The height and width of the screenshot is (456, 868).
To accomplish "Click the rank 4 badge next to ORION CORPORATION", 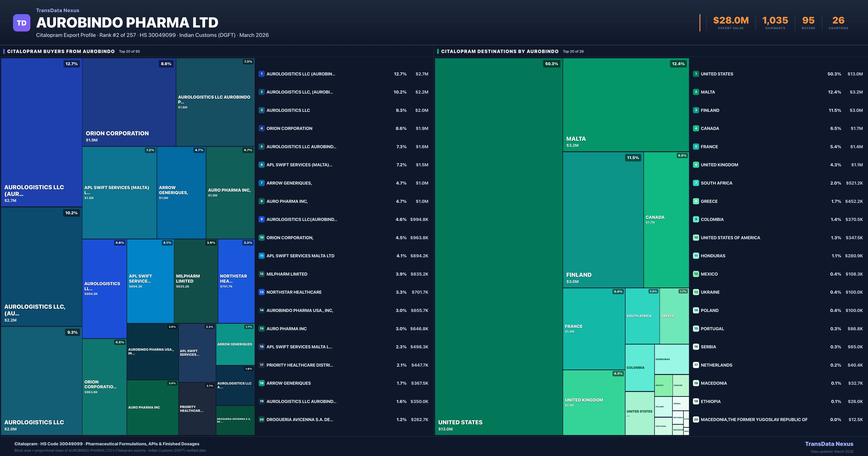I will click(262, 128).
